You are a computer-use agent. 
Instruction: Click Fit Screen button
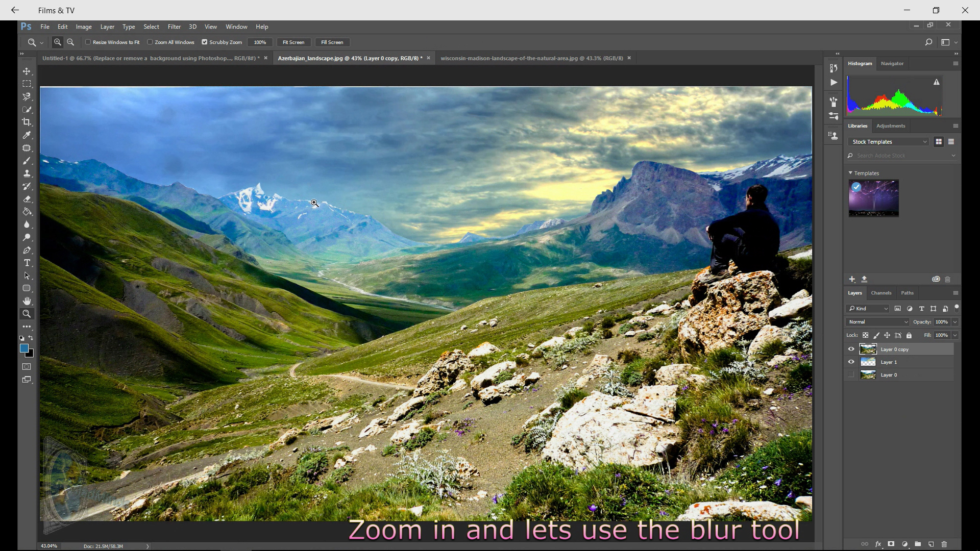click(x=293, y=42)
